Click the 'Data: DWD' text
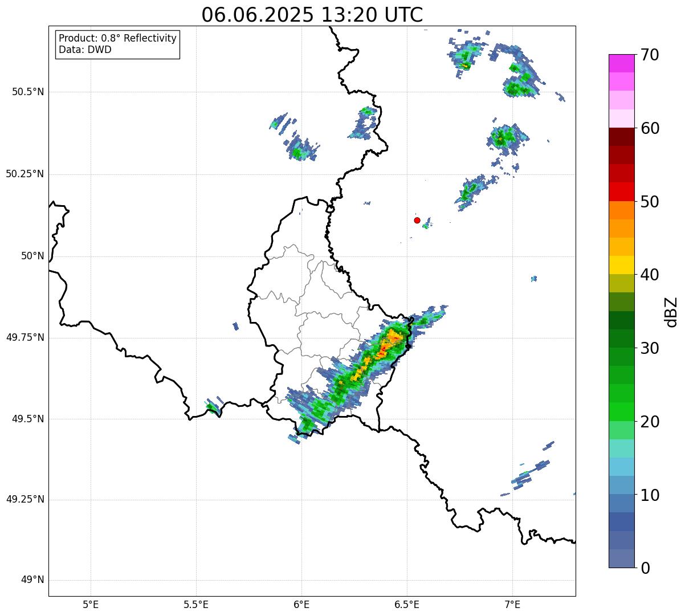The image size is (685, 616). pyautogui.click(x=85, y=50)
